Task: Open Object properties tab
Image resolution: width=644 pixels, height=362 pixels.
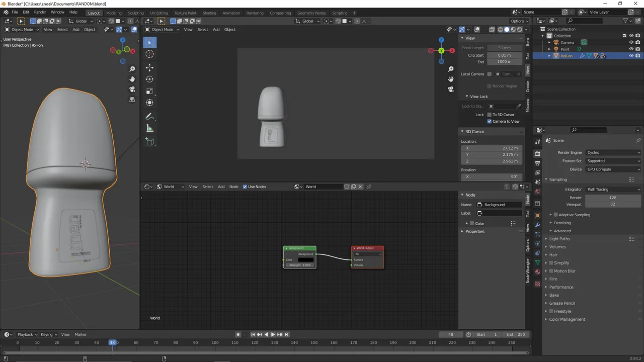Action: (x=537, y=215)
